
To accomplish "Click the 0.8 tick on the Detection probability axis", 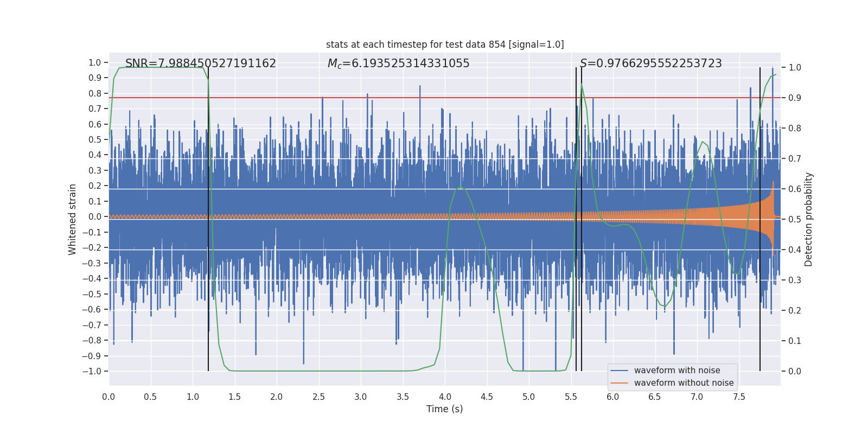I will point(795,128).
